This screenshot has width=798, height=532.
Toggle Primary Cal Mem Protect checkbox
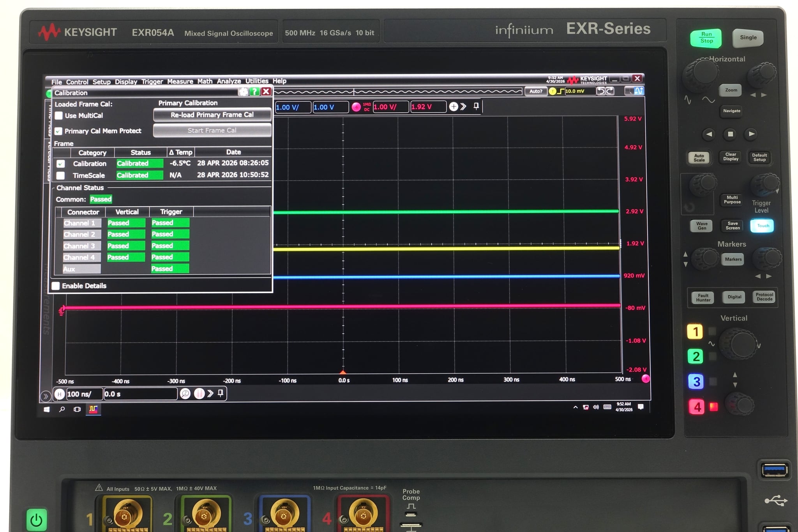click(x=58, y=131)
